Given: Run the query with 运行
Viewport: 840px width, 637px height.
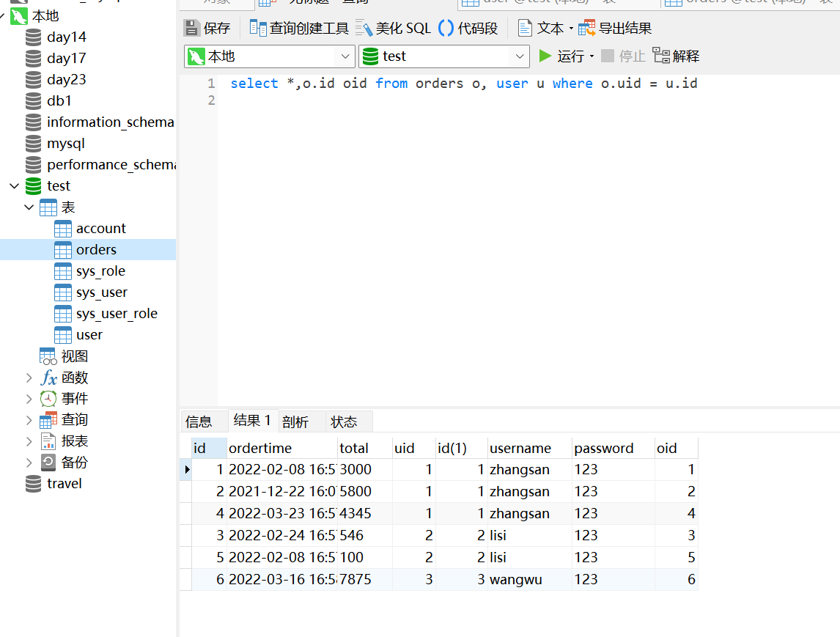Looking at the screenshot, I should coord(561,56).
